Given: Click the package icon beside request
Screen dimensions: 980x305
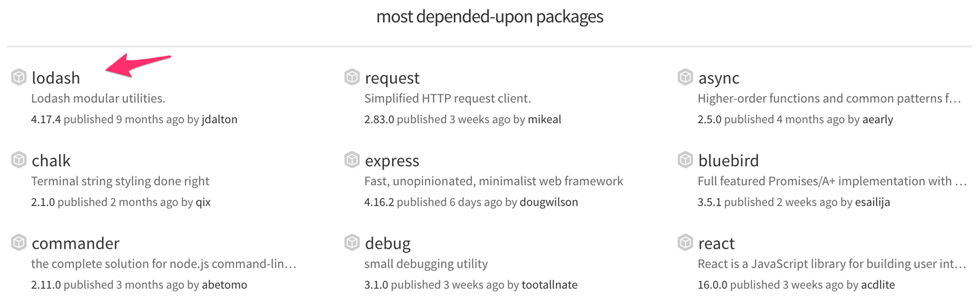Looking at the screenshot, I should pyautogui.click(x=352, y=78).
